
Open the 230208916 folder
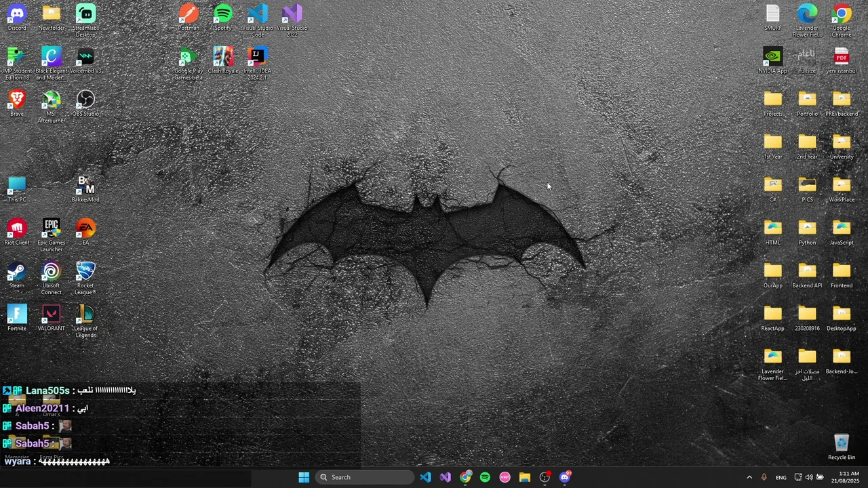pyautogui.click(x=807, y=318)
